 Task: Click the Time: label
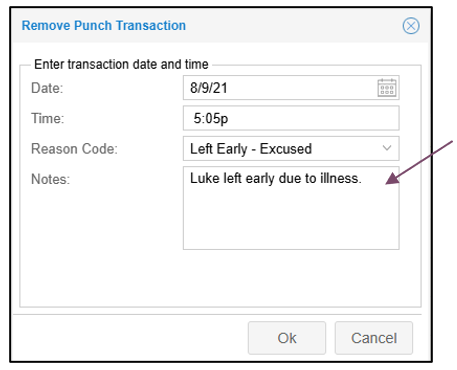(48, 118)
